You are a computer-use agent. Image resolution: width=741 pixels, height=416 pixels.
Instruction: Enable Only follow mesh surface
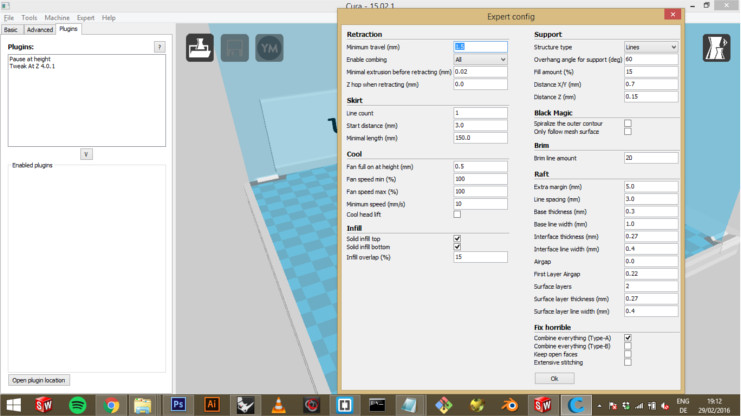tap(628, 131)
